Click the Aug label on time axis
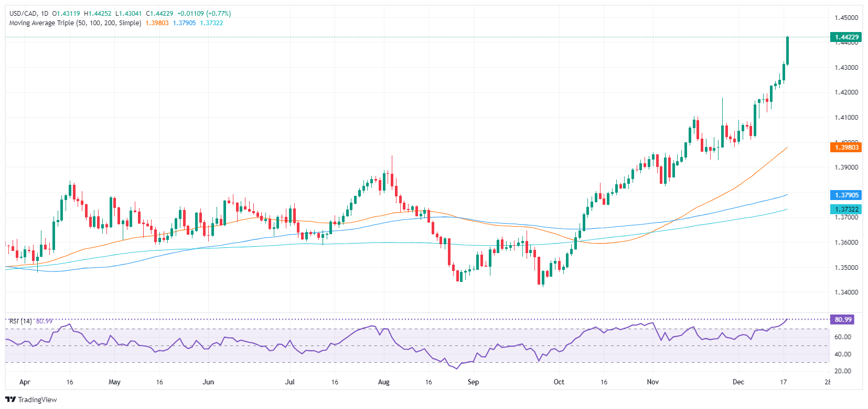Image resolution: width=868 pixels, height=409 pixels. pyautogui.click(x=383, y=382)
